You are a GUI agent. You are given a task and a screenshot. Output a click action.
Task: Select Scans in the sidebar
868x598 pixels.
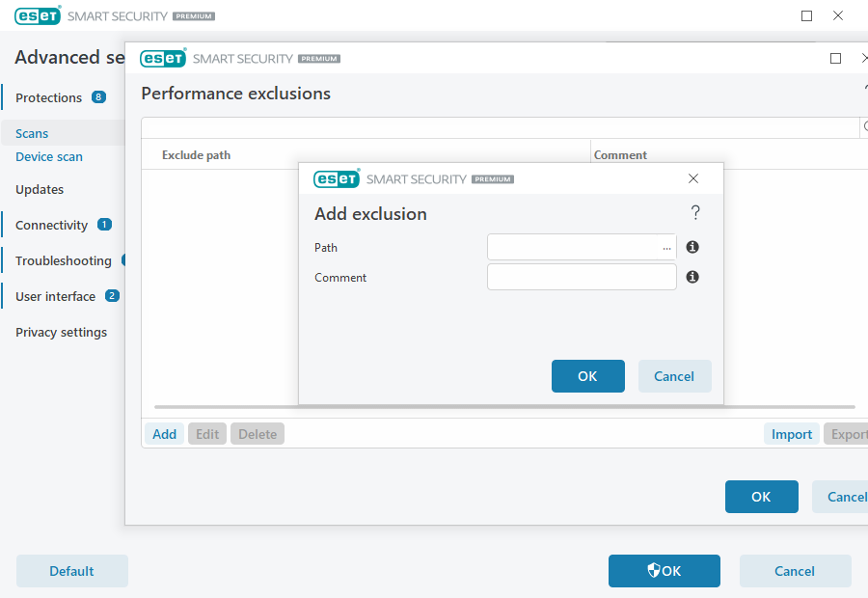tap(32, 133)
